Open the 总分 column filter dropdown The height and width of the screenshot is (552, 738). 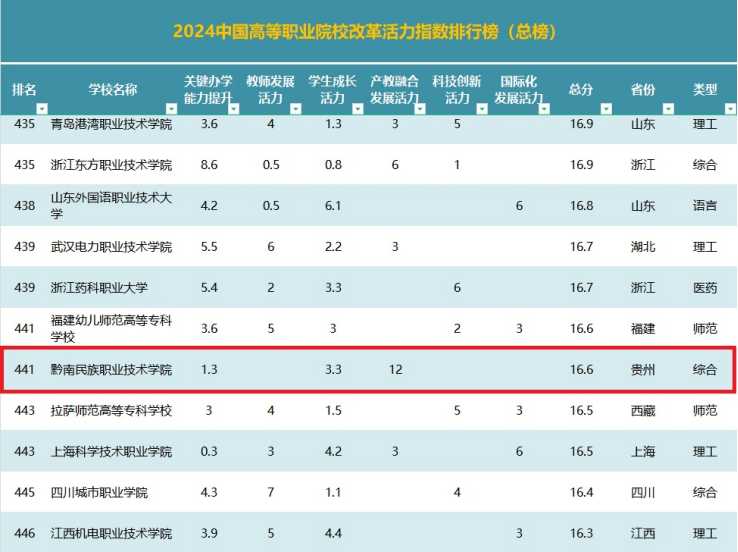click(606, 108)
